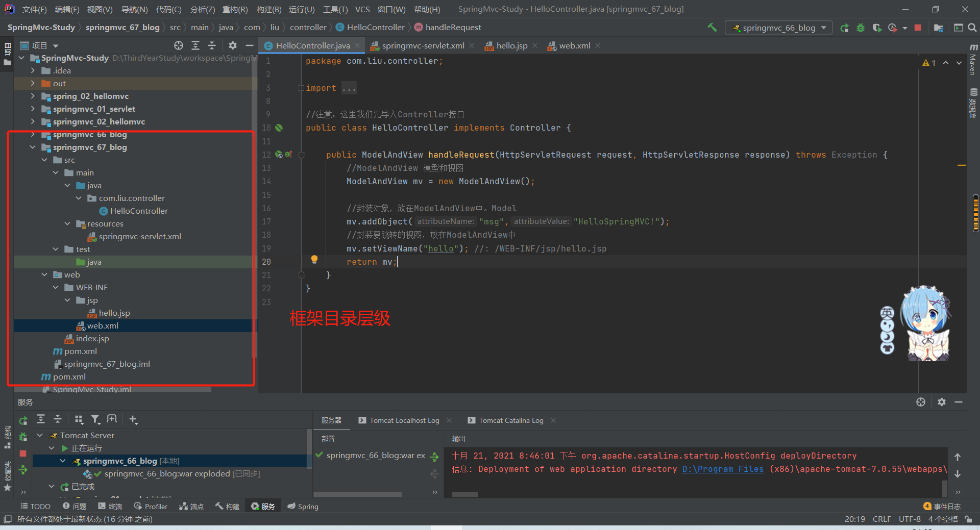Follow the D:\Program Files link in output
The image size is (980, 530).
pyautogui.click(x=723, y=469)
